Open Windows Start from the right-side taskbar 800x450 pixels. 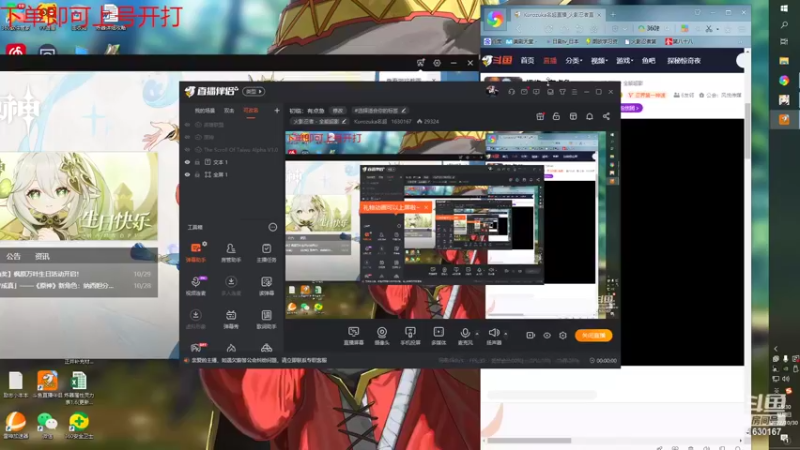point(784,9)
